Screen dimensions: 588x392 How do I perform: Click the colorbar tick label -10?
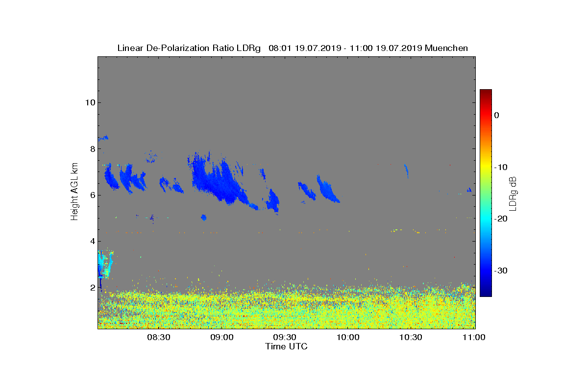[x=500, y=167]
